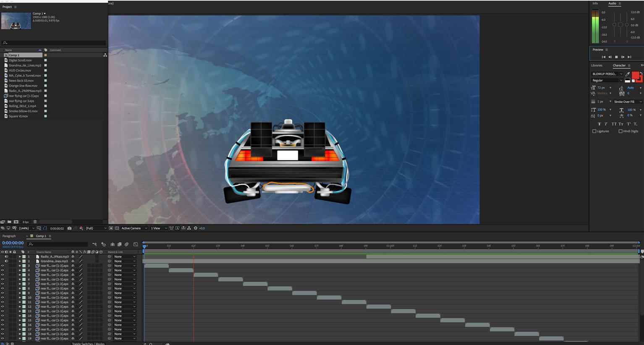
Task: Click the Faux Bold button
Action: pos(599,124)
